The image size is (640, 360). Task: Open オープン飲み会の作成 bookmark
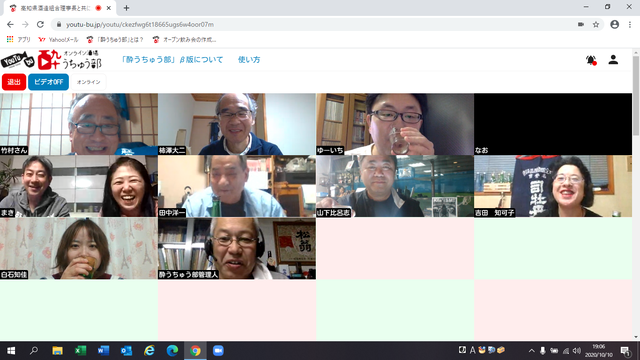(184, 40)
